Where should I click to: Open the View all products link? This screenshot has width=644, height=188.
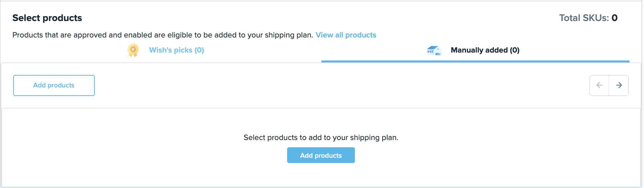(x=346, y=35)
